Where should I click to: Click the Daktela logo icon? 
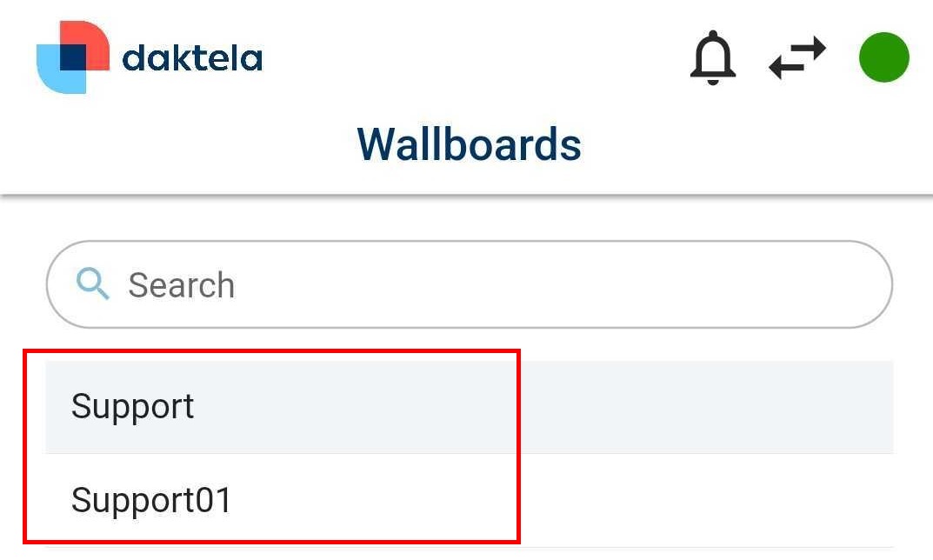coord(73,57)
